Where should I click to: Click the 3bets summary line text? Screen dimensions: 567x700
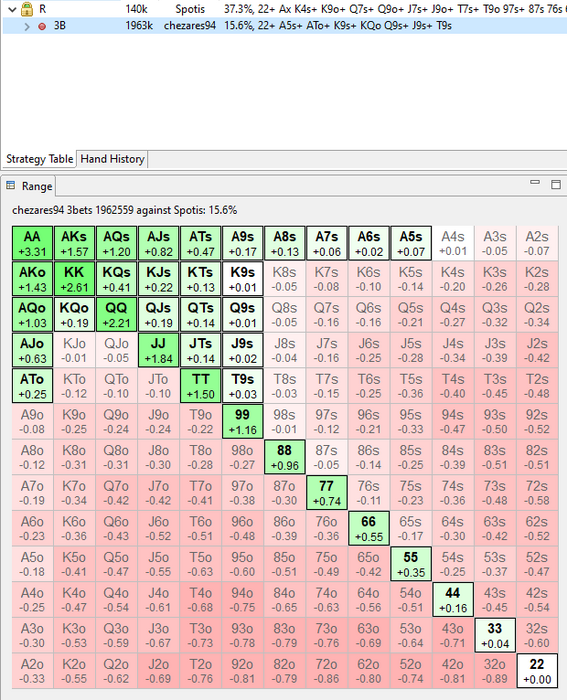click(x=125, y=210)
